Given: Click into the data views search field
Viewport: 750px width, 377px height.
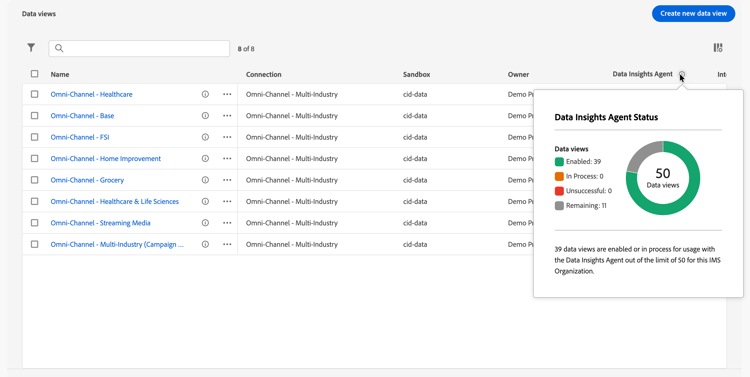Looking at the screenshot, I should 139,48.
